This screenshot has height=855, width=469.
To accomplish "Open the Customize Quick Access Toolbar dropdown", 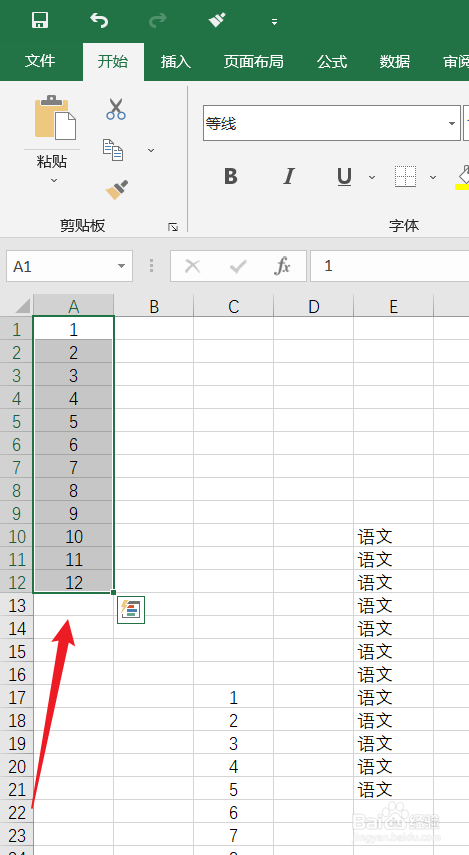I will (x=274, y=22).
